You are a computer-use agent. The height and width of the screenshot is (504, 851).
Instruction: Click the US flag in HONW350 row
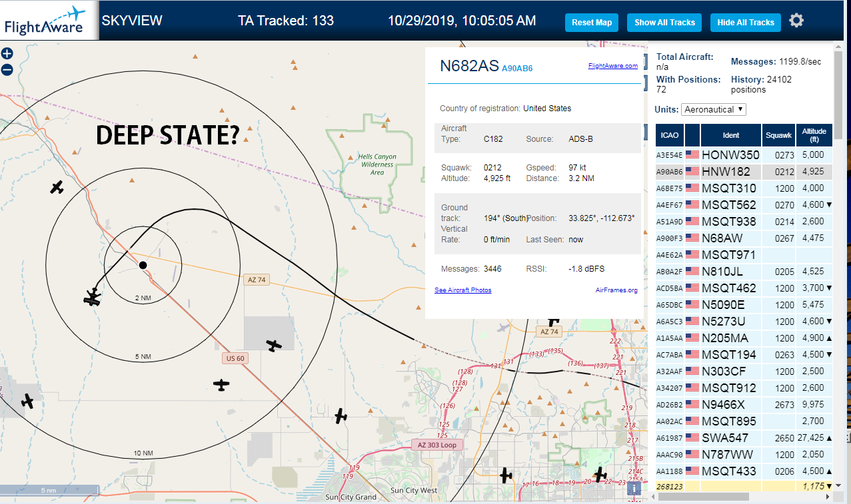click(x=692, y=155)
